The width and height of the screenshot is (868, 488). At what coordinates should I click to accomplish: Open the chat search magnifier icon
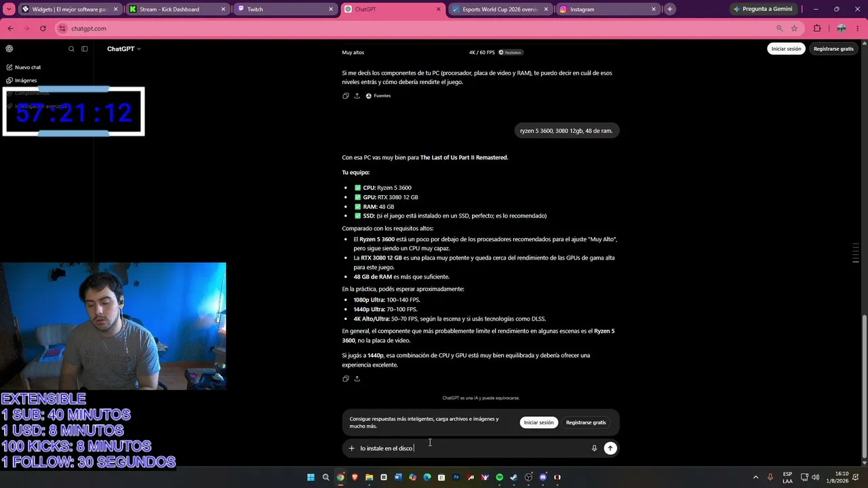coord(71,49)
